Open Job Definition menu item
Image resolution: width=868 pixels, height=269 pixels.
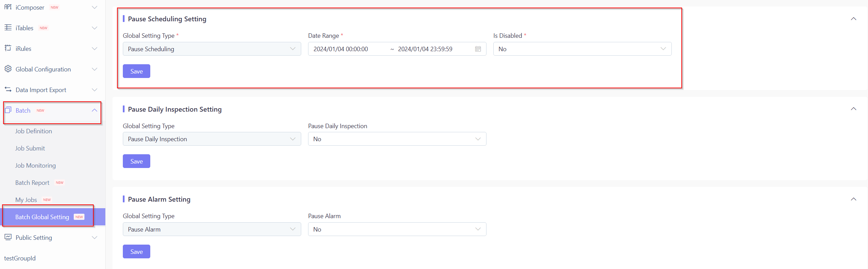(34, 131)
